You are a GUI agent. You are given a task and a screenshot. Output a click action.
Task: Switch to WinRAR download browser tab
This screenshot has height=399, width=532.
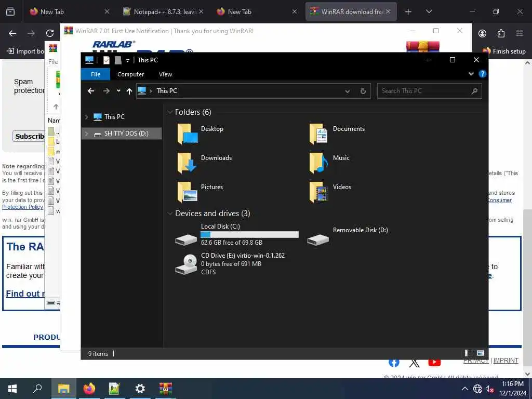(x=351, y=11)
